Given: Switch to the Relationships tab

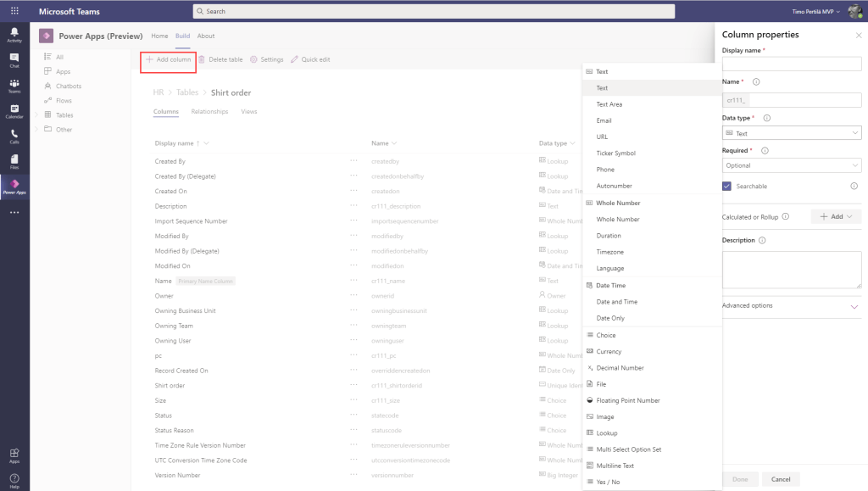Looking at the screenshot, I should point(209,111).
